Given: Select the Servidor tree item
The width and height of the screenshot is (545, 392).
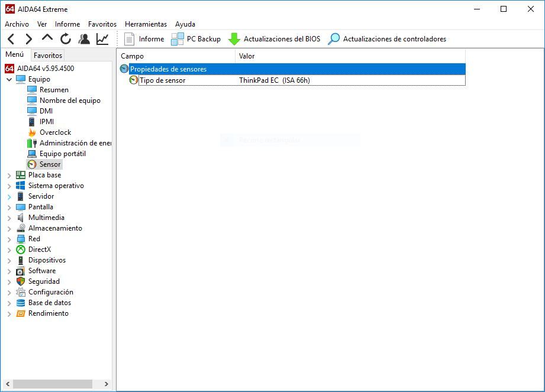Looking at the screenshot, I should click(41, 196).
